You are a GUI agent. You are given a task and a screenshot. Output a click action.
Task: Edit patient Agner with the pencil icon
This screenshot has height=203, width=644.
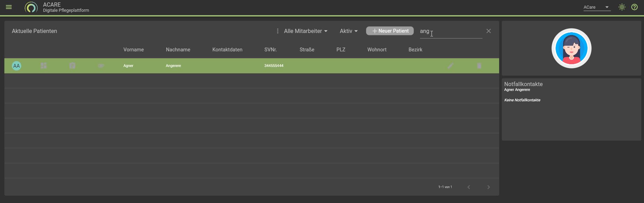coord(450,66)
